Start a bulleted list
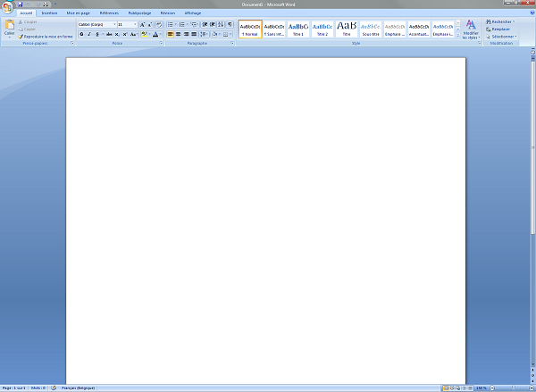This screenshot has width=536, height=392. [171, 24]
